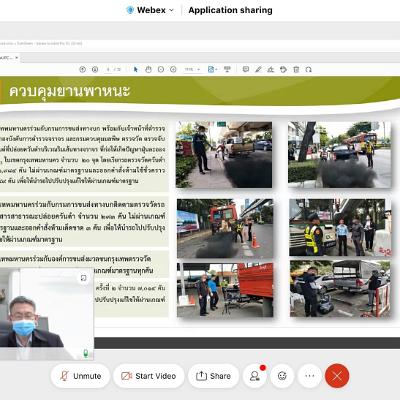The image size is (400, 400).
Task: Close the document tab in shared app
Action: pos(17,58)
